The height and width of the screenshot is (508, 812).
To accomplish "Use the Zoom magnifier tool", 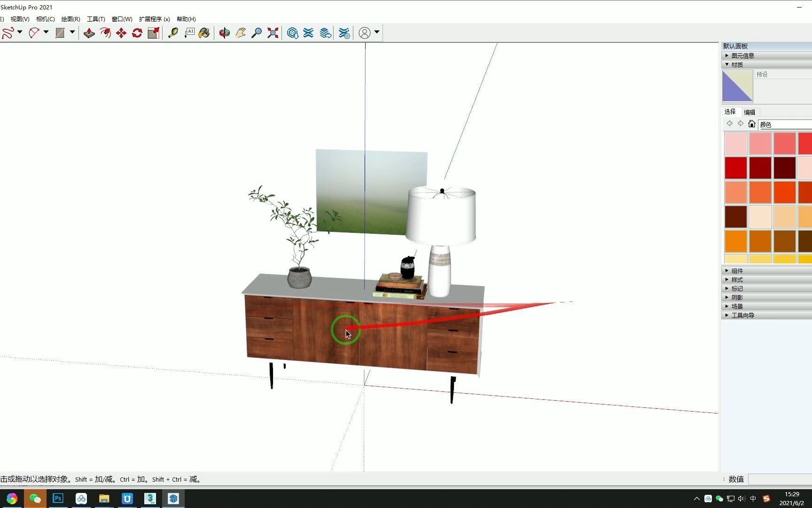I will [x=257, y=33].
